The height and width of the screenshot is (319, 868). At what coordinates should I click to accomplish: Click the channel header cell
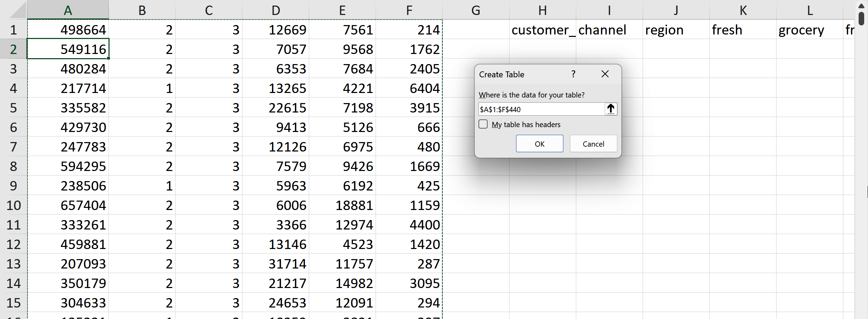[609, 30]
